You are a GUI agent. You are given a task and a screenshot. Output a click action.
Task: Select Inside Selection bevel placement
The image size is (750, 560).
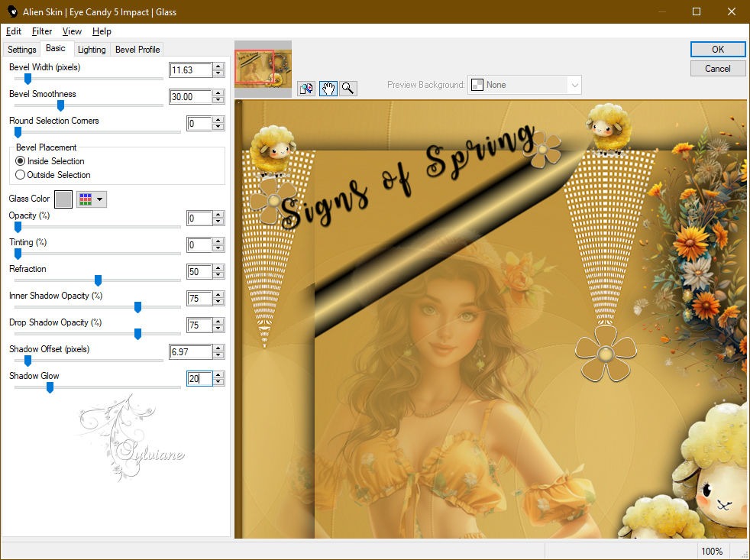tap(50, 161)
